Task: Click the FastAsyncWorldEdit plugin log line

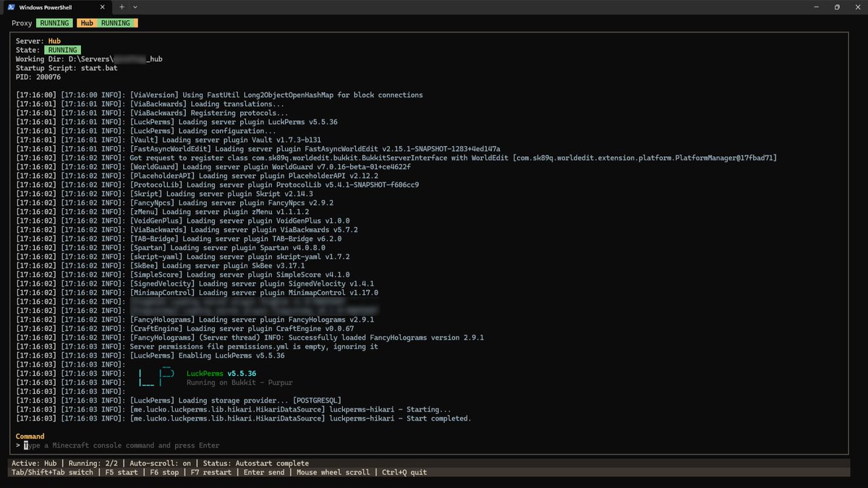Action: pos(258,148)
